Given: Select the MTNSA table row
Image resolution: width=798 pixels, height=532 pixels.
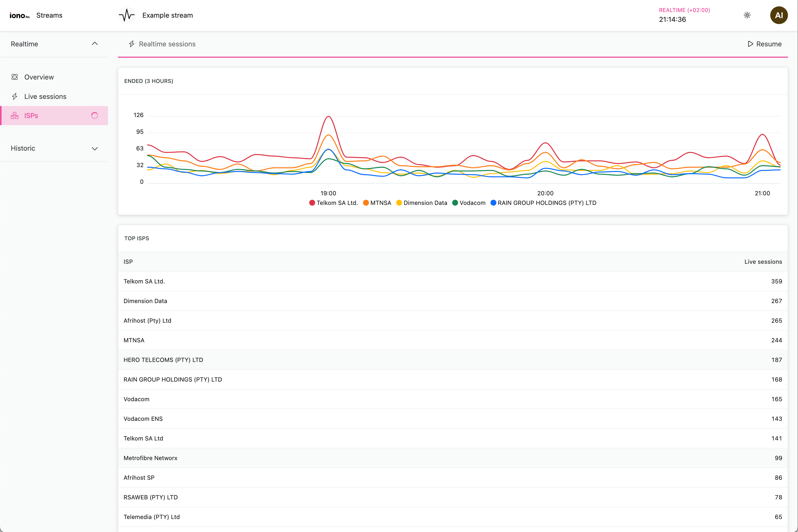Looking at the screenshot, I should click(x=453, y=340).
